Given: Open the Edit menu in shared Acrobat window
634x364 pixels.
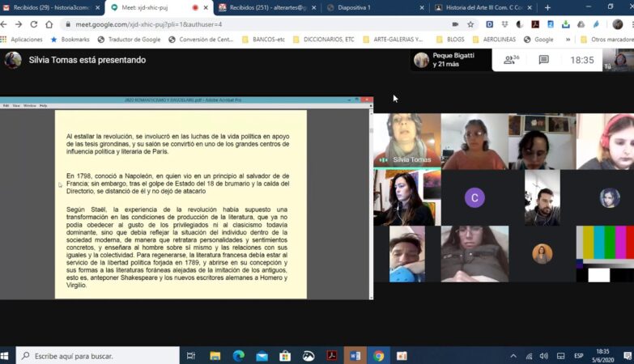Looking at the screenshot, I should (x=6, y=106).
